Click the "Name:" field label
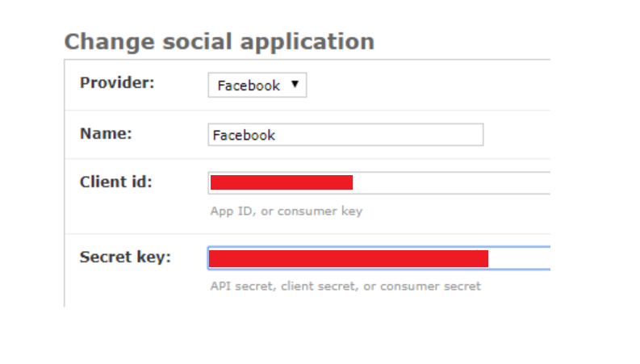 point(106,133)
